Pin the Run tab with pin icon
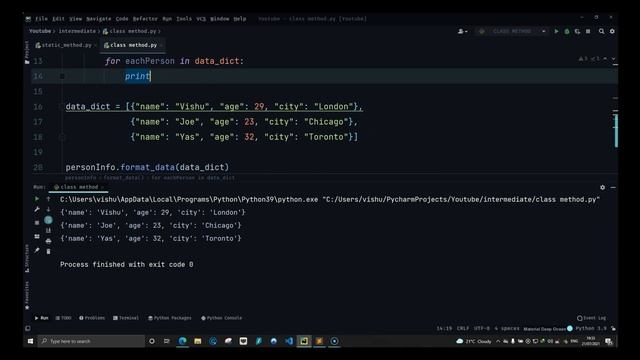This screenshot has width=640, height=360. [x=37, y=250]
